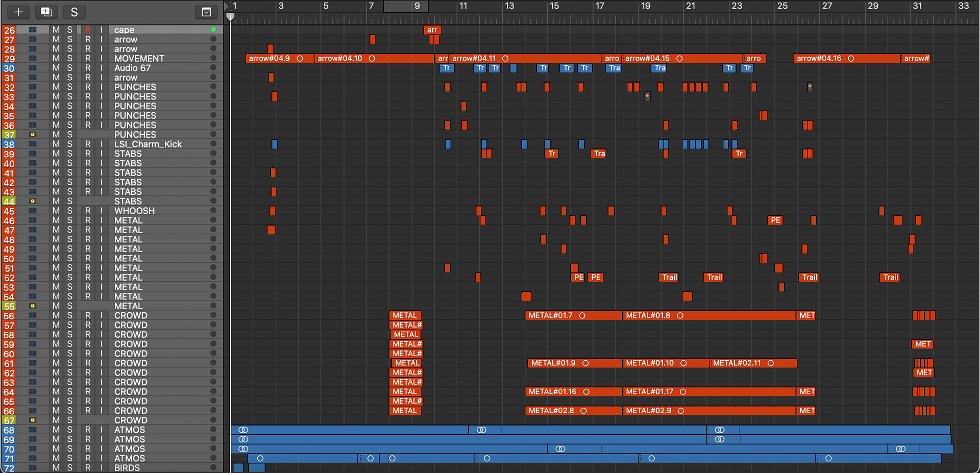Select the METAL#01.16 region
Screen dimensions: 980x473
coord(574,392)
